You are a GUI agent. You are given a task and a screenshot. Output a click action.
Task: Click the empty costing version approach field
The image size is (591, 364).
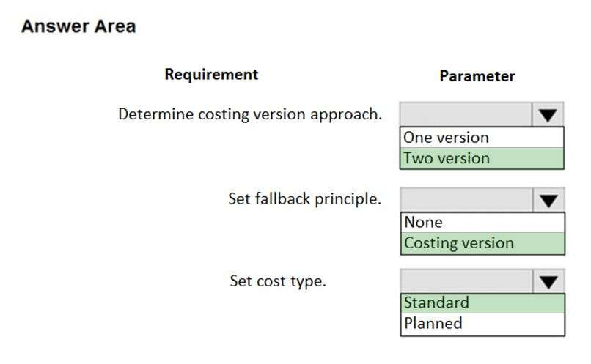(x=466, y=114)
